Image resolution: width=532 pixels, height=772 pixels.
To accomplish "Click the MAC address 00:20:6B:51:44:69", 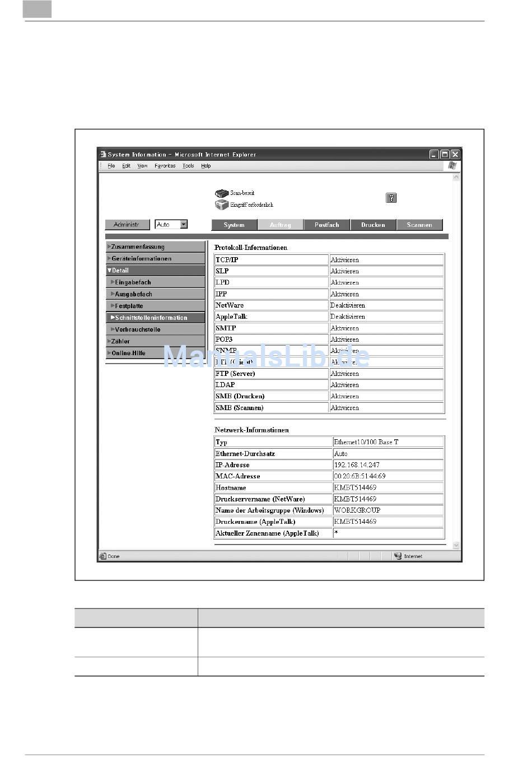I will coord(360,476).
